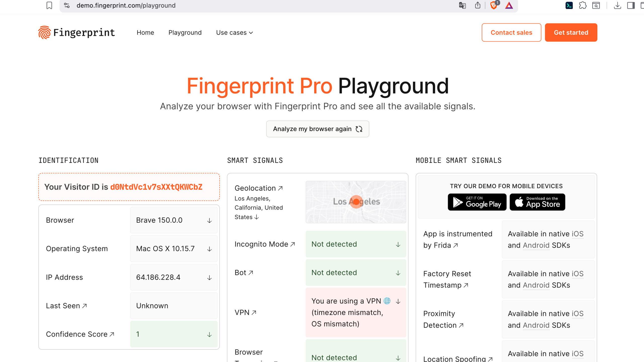Viewport: 644px width, 362px height.
Task: Click the VPN external link arrow
Action: click(254, 312)
